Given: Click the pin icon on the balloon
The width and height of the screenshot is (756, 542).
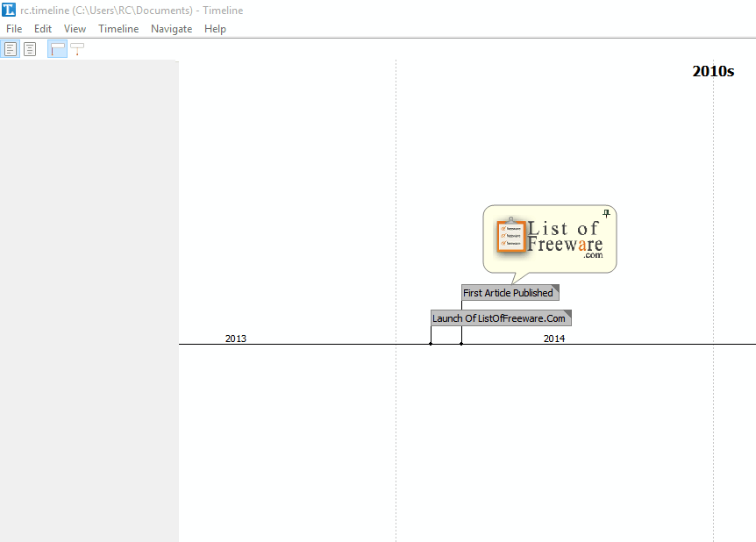Looking at the screenshot, I should (x=606, y=213).
